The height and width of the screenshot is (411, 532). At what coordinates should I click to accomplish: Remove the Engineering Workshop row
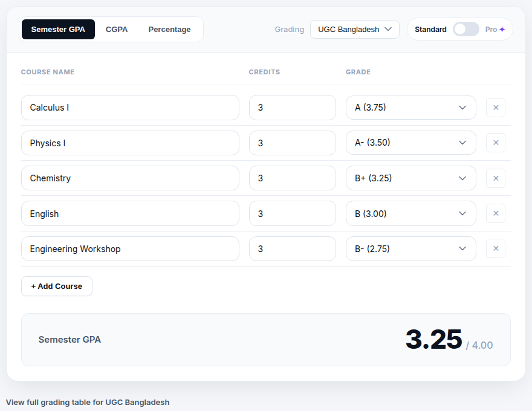(x=496, y=248)
